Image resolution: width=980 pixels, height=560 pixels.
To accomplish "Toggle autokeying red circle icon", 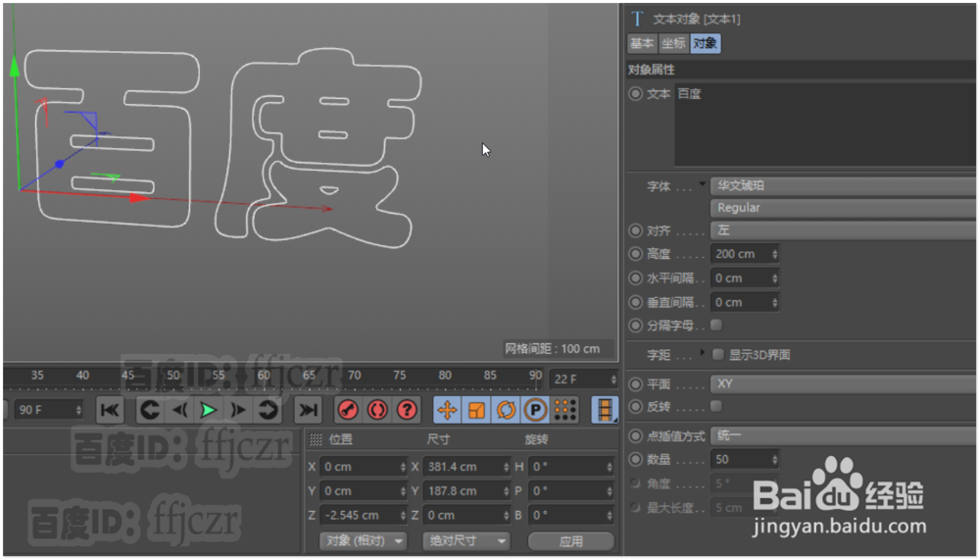I will pyautogui.click(x=377, y=411).
